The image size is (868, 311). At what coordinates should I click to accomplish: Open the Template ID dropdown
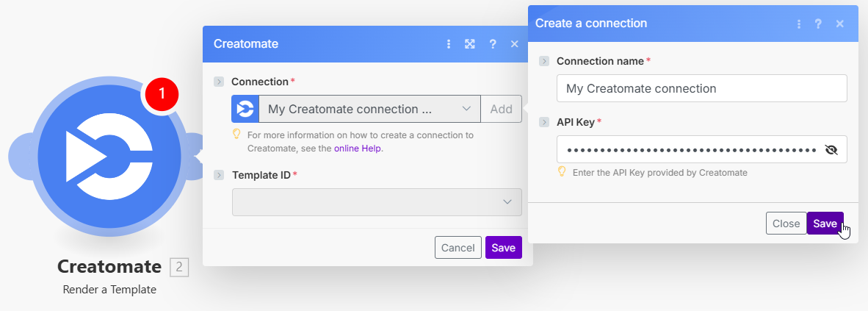(377, 201)
